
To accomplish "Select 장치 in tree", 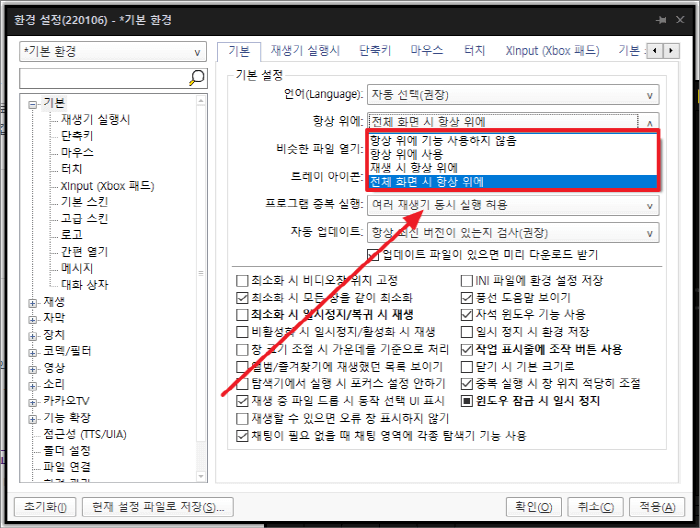I will pos(54,335).
